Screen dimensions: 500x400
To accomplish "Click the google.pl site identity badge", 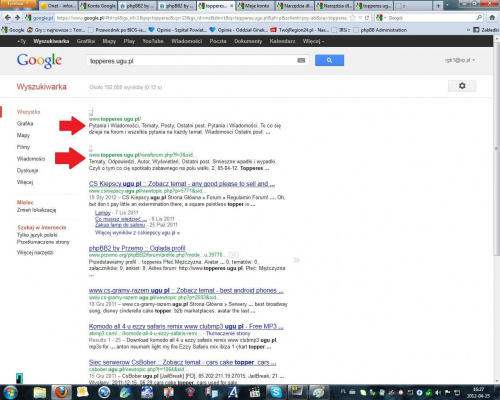I will pos(39,18).
